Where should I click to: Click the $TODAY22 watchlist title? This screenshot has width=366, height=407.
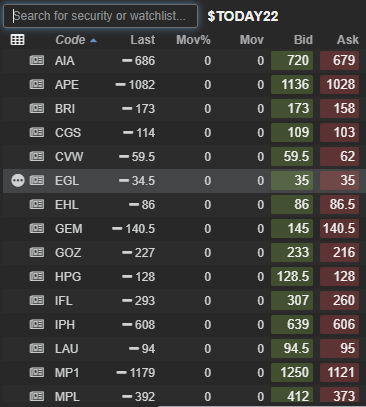tap(243, 16)
